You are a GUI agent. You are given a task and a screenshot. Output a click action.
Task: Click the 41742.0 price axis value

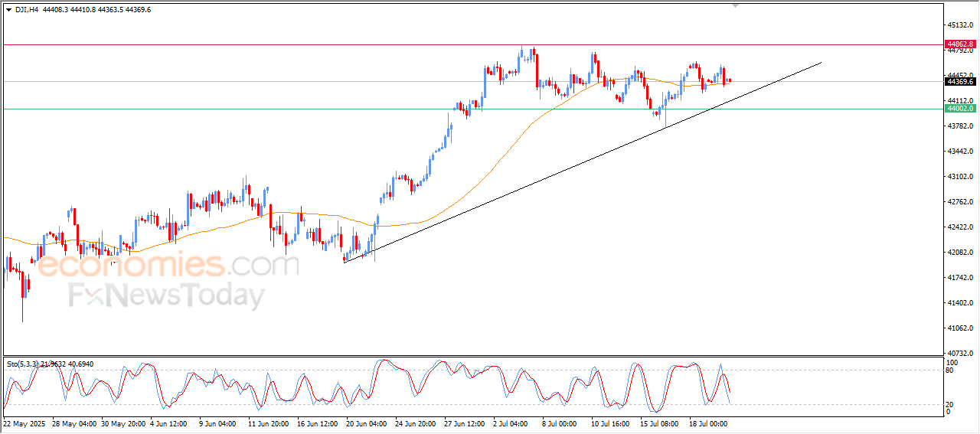[x=961, y=277]
